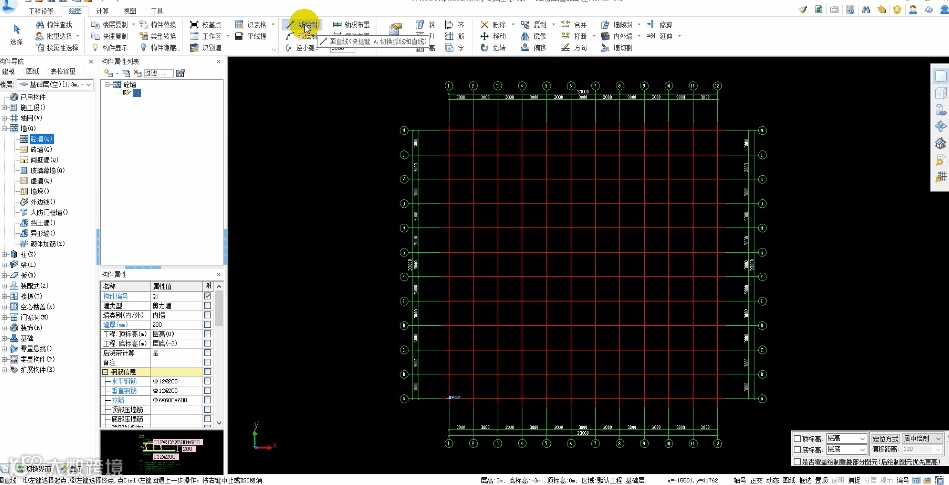Viewport: 949px width, 485px height.
Task: Click the 构件查找 binoculars icon
Action: tap(41, 24)
